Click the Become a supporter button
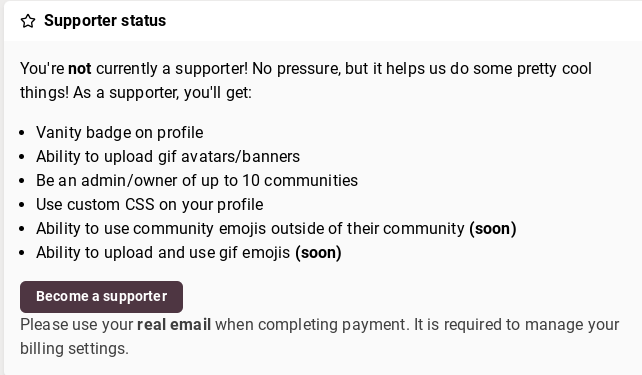This screenshot has width=642, height=375. click(x=101, y=297)
